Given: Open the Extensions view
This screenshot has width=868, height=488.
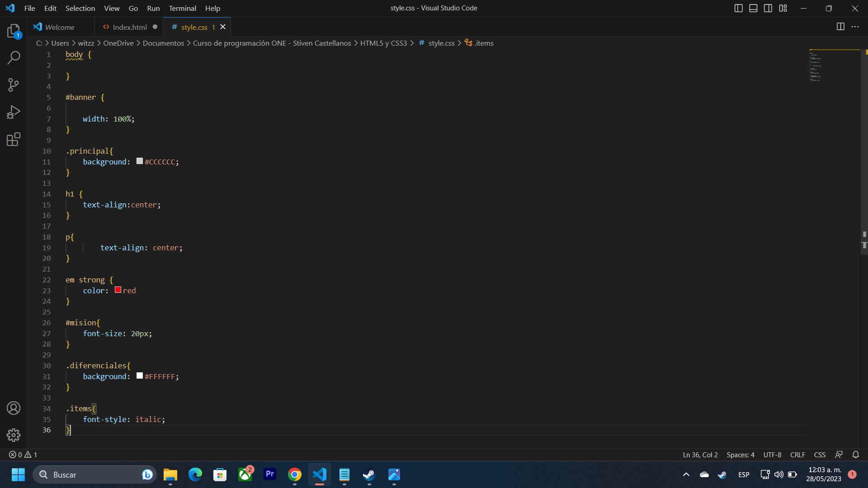Looking at the screenshot, I should pyautogui.click(x=14, y=139).
